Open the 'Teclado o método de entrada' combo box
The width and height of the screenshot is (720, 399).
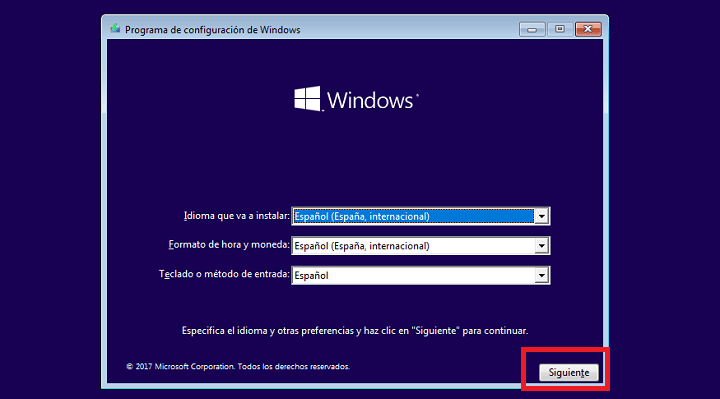tap(421, 275)
